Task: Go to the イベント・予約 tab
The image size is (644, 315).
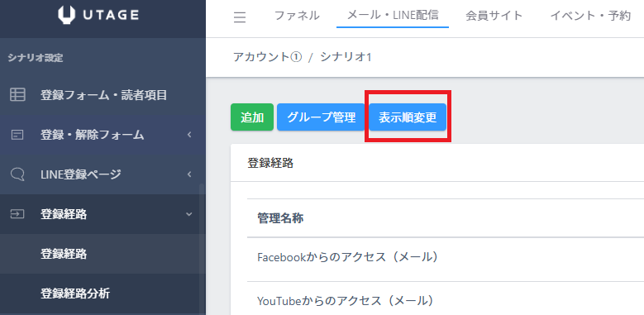Action: (590, 16)
